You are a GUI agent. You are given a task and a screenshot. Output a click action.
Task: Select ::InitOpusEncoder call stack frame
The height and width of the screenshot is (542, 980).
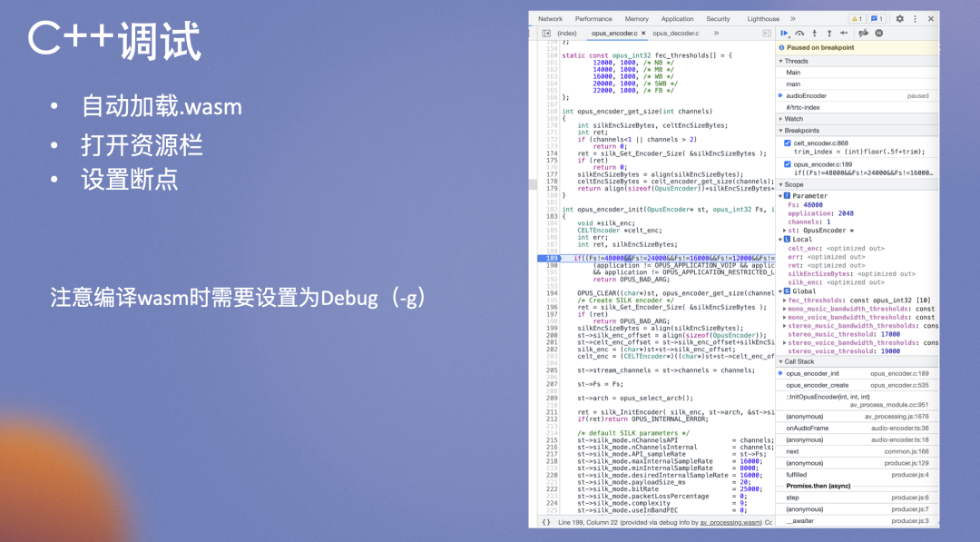pyautogui.click(x=857, y=400)
